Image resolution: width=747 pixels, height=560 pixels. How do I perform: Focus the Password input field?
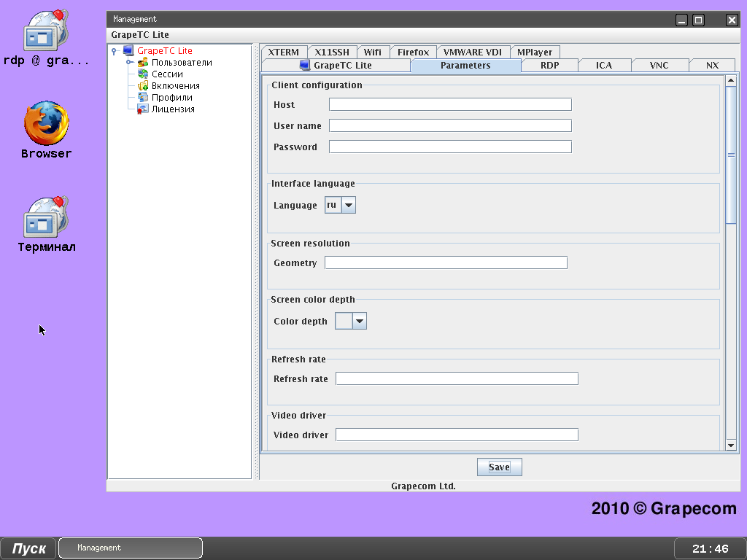tap(450, 147)
